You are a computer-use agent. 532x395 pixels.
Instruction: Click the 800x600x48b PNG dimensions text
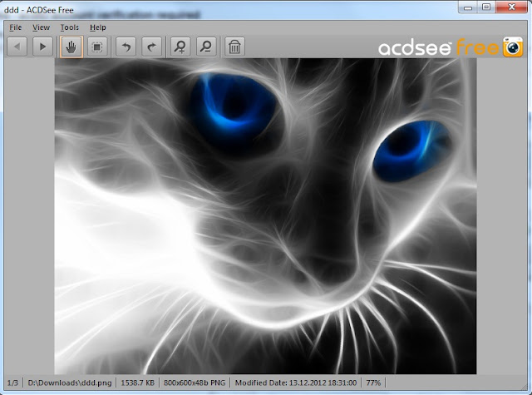195,383
